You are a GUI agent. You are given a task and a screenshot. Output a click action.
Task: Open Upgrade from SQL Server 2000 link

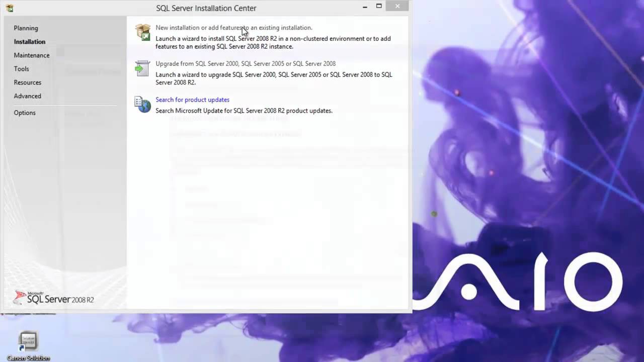(246, 64)
